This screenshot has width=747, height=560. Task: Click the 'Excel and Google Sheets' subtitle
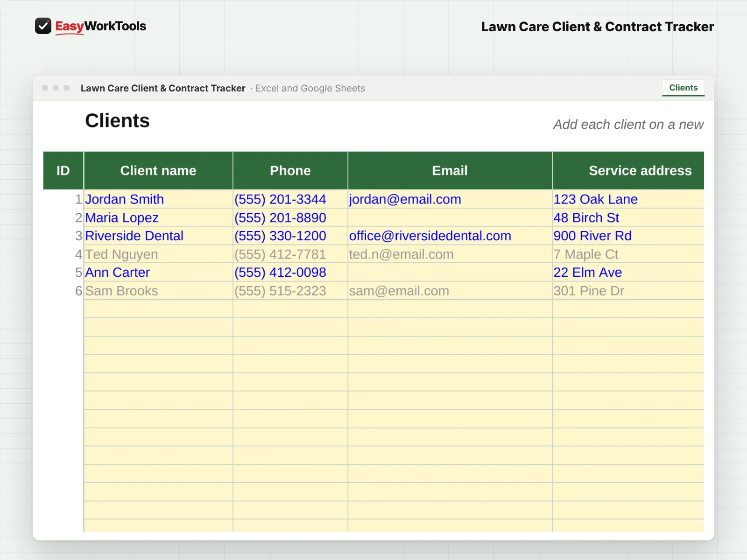310,88
